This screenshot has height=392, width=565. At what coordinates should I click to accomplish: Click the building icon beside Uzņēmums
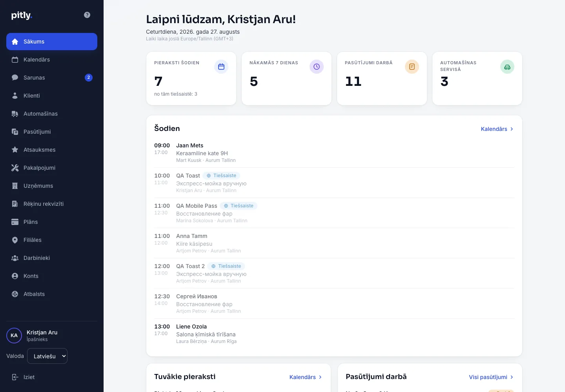(15, 186)
